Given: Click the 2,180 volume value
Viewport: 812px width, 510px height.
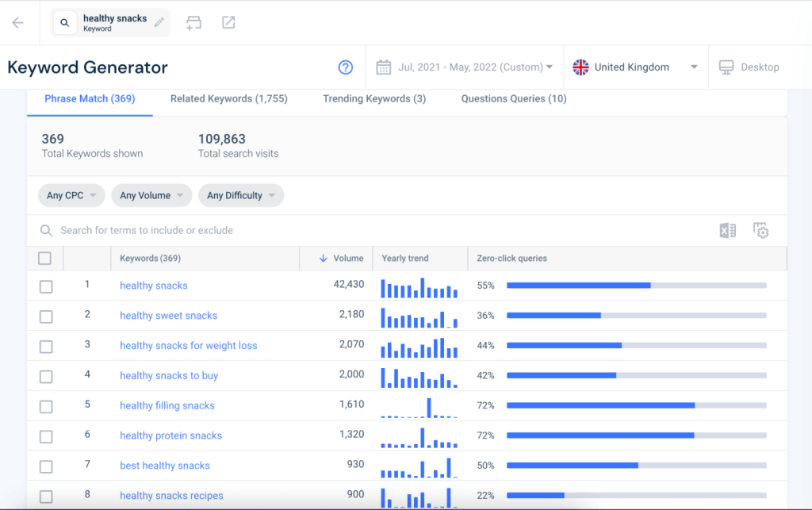Looking at the screenshot, I should (351, 314).
